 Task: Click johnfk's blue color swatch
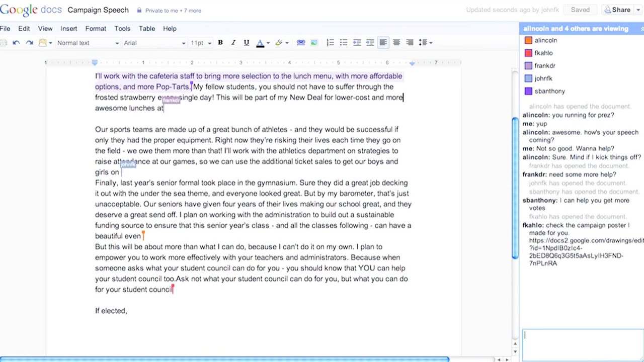tap(528, 78)
